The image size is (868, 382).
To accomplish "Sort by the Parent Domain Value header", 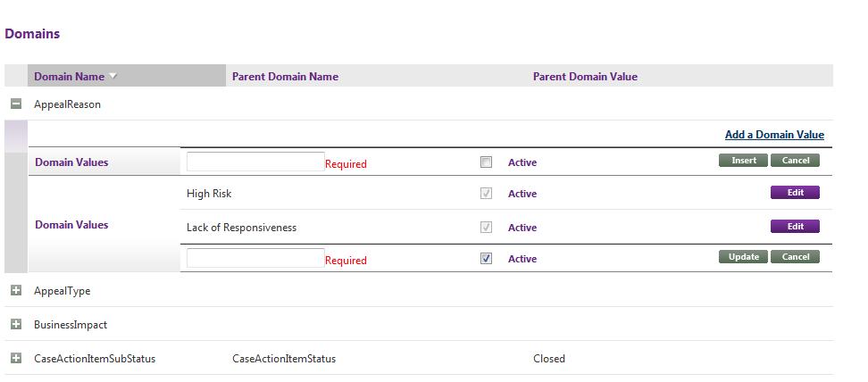I will point(585,77).
